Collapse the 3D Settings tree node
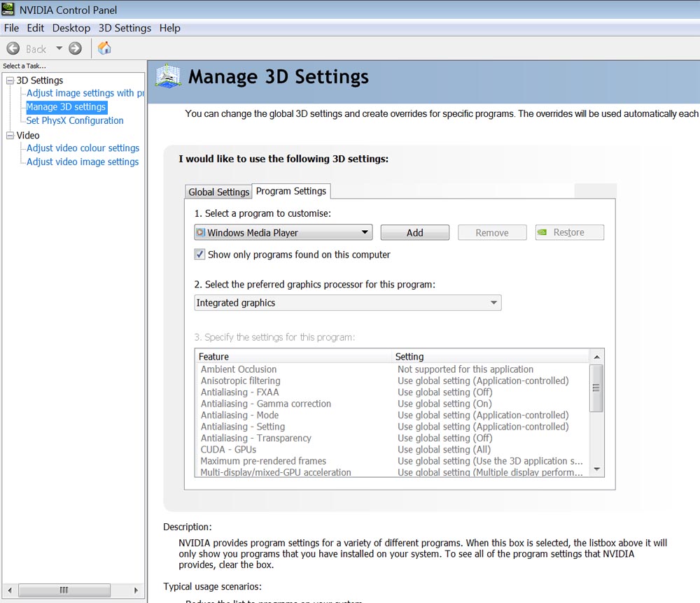This screenshot has height=603, width=700. (10, 80)
